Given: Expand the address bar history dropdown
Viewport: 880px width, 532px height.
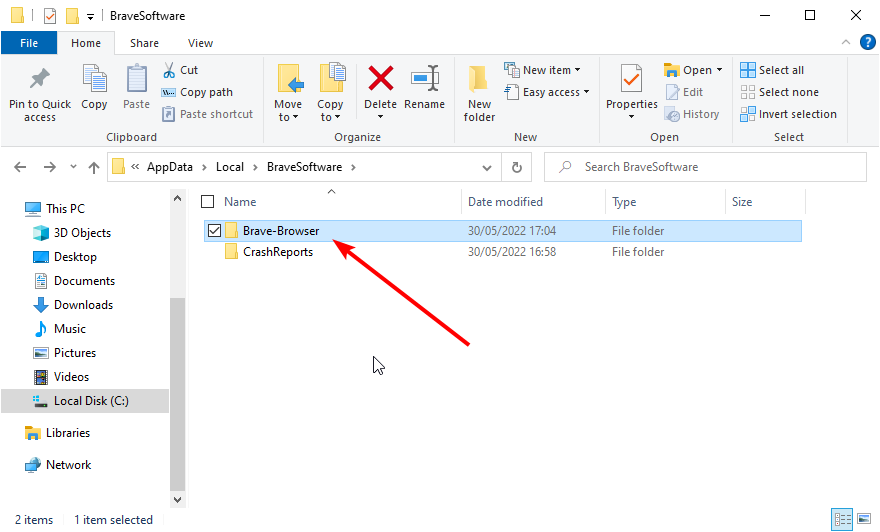Looking at the screenshot, I should tap(487, 167).
